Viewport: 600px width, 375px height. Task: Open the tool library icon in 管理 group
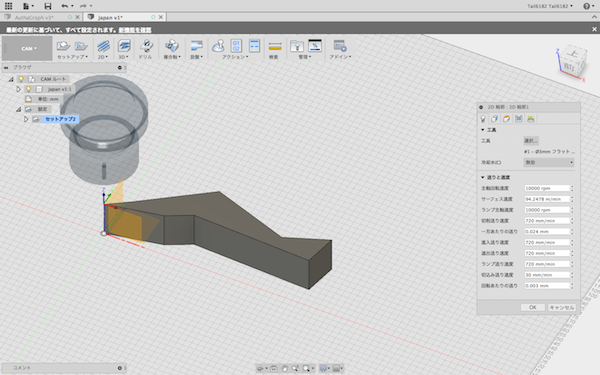pos(297,46)
